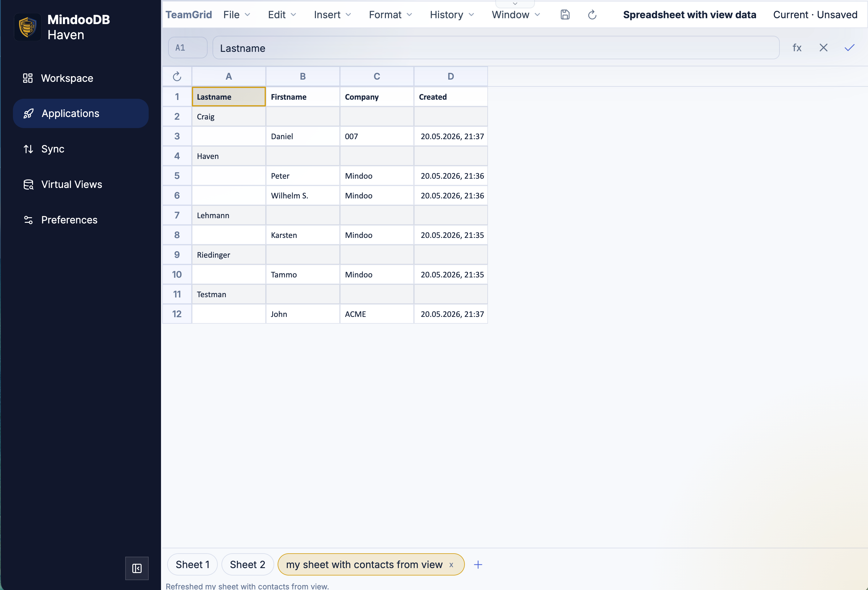Select the Lehmann cell

point(229,215)
